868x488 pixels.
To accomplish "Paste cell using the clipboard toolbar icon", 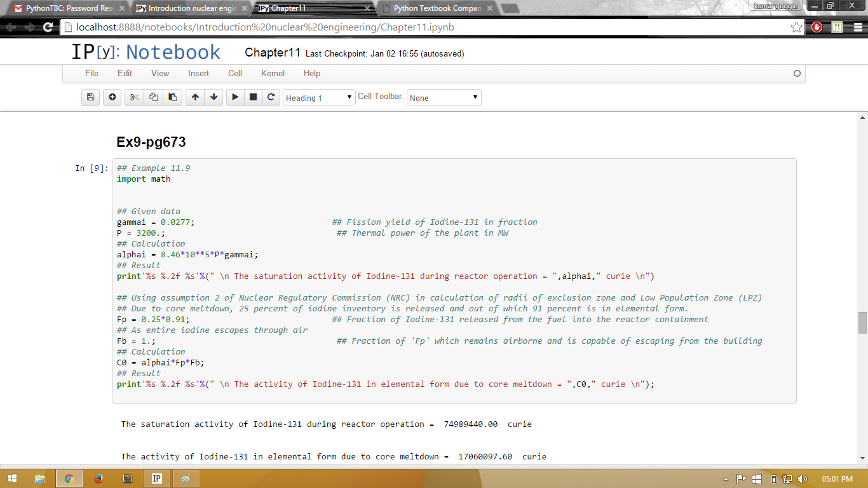I will coord(172,97).
